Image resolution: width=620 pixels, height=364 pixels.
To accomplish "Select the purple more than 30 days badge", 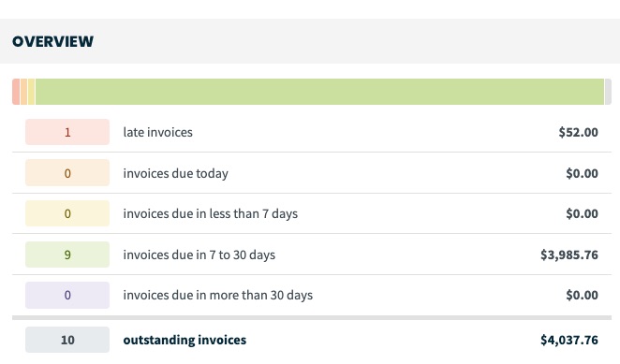I will coord(67,296).
